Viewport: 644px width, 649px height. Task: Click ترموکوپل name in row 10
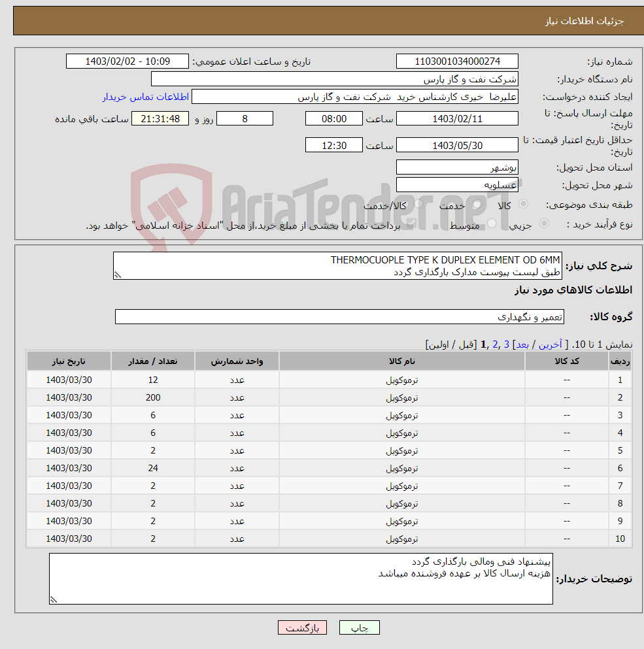[402, 539]
